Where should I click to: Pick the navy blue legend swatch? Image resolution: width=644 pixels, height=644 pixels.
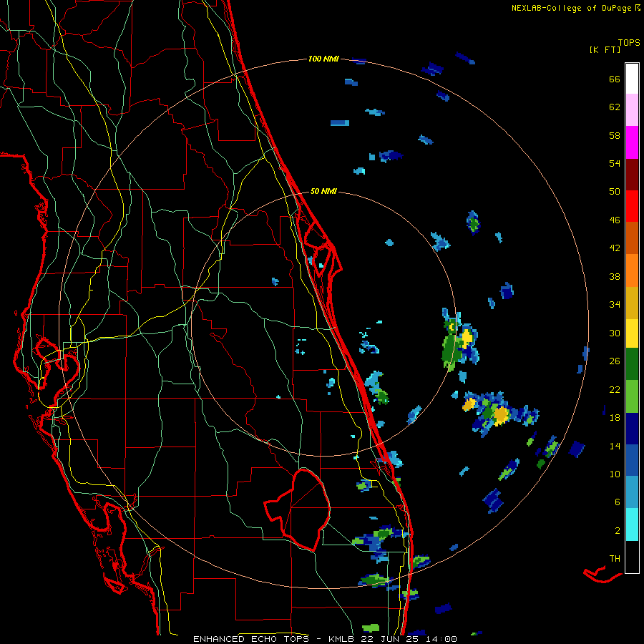point(632,429)
